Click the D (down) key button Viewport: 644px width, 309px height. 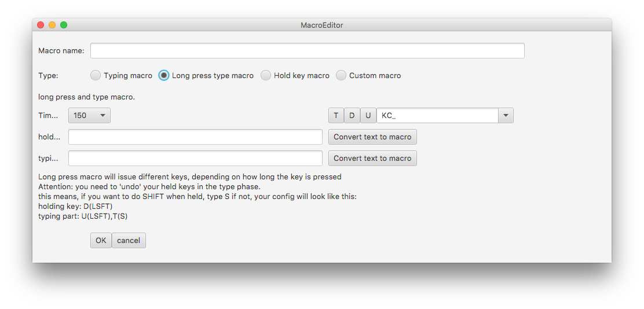(x=352, y=116)
